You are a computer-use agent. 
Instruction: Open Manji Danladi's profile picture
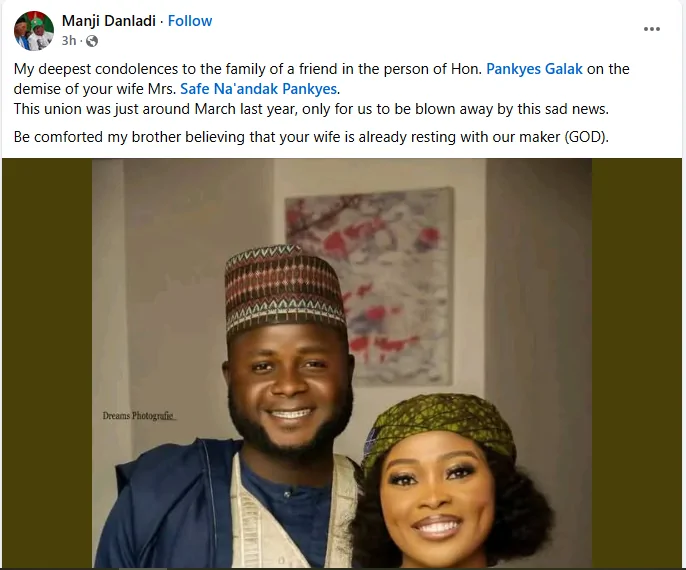click(x=34, y=30)
